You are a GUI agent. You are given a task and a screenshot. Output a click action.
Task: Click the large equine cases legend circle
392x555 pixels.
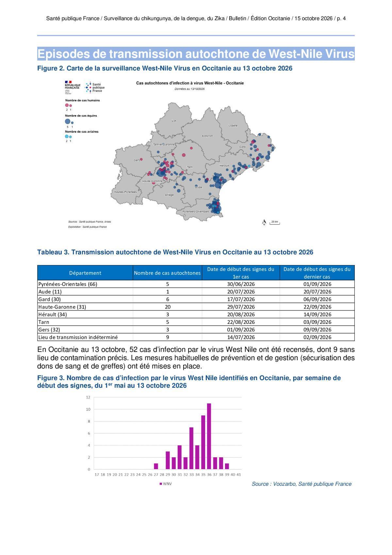click(x=68, y=121)
